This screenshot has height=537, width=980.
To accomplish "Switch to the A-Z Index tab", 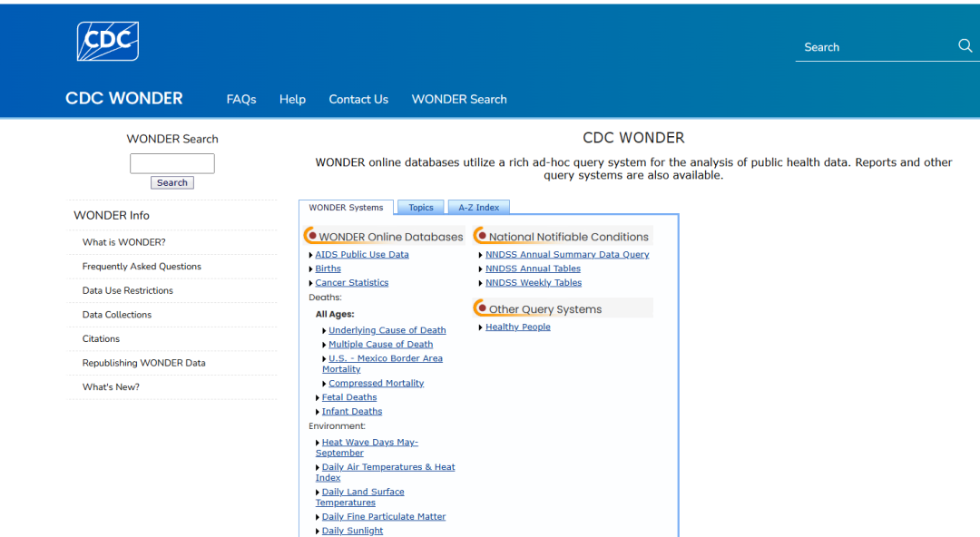I will (x=479, y=208).
